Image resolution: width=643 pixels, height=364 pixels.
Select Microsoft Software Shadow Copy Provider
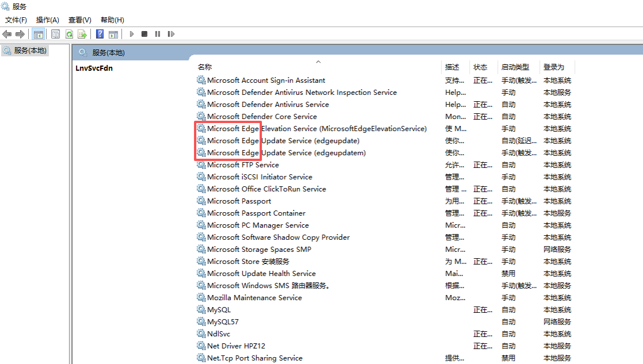tap(279, 237)
